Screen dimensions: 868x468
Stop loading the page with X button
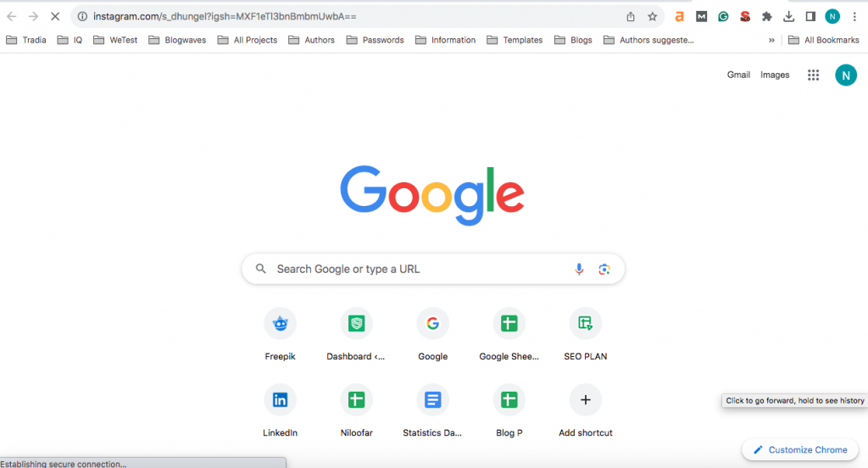pos(55,17)
